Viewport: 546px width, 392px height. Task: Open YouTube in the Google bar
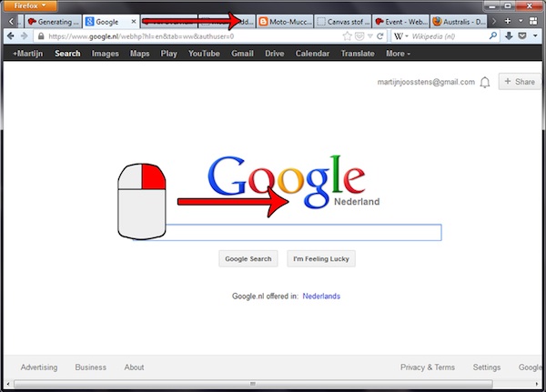pyautogui.click(x=204, y=54)
